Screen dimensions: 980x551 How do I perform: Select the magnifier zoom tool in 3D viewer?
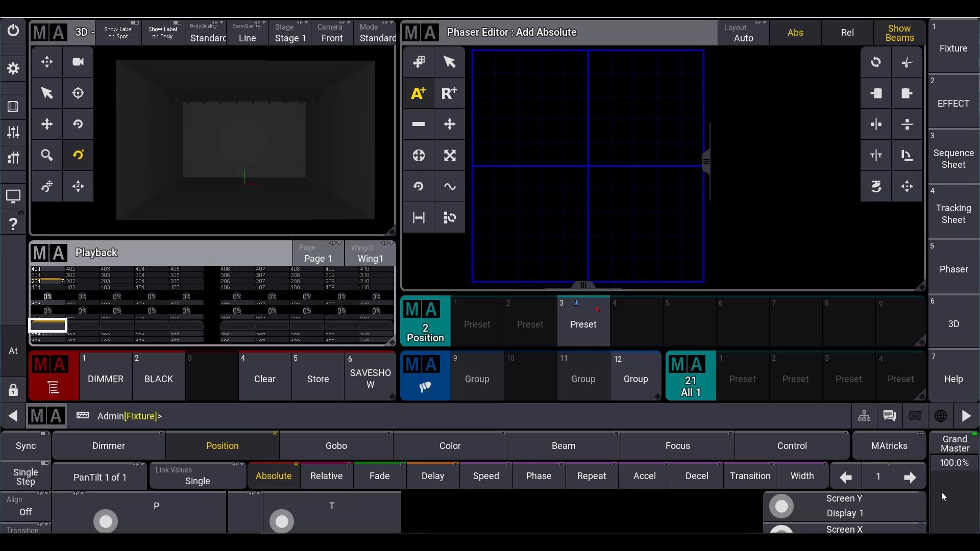pyautogui.click(x=47, y=155)
